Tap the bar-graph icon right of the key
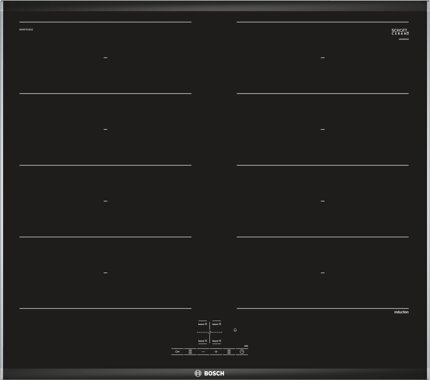The image size is (430, 380). [x=190, y=352]
